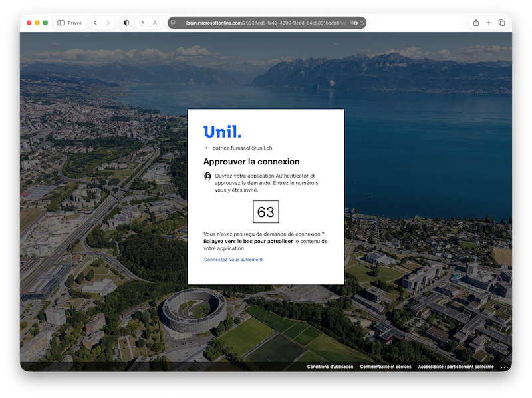Expand the footer ellipsis menu
Viewport: 532px width, 398px height.
pyautogui.click(x=504, y=367)
